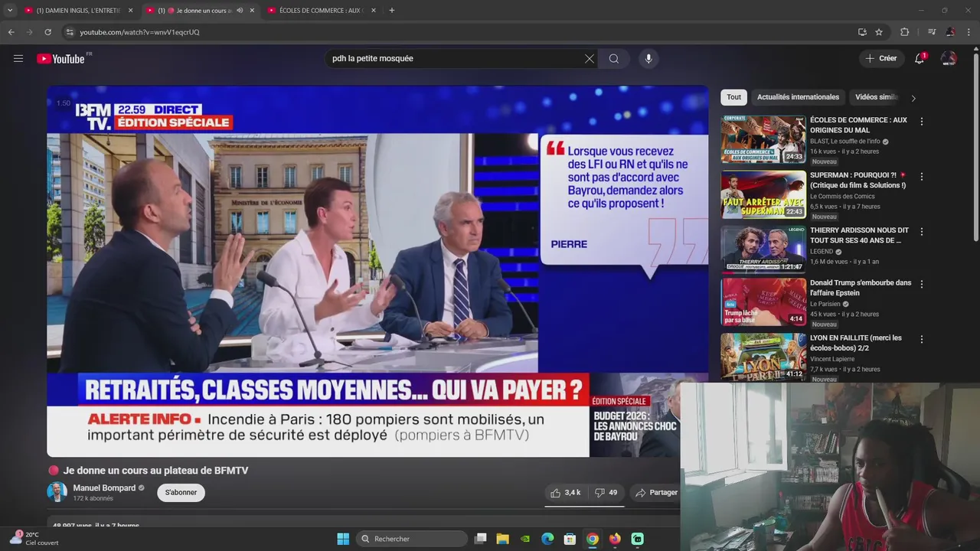Image resolution: width=980 pixels, height=551 pixels.
Task: Click the magnifier search button
Action: tap(614, 59)
